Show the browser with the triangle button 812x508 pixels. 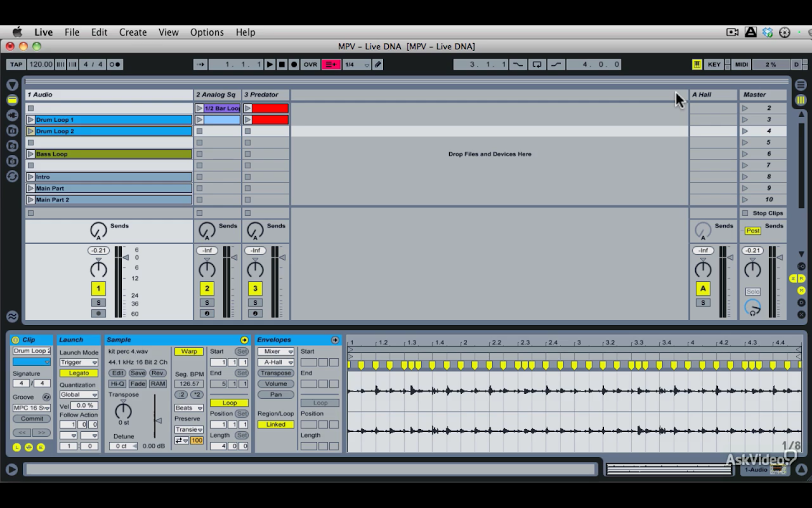[12, 85]
